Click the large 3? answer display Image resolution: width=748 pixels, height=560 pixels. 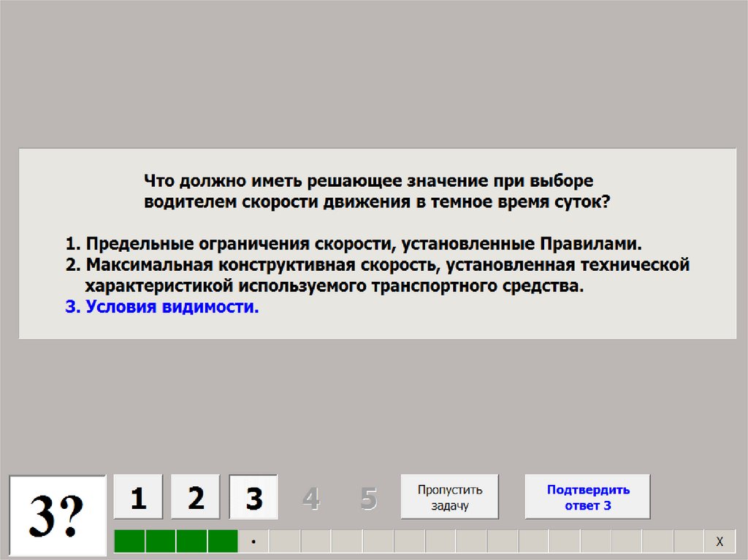[x=57, y=515]
